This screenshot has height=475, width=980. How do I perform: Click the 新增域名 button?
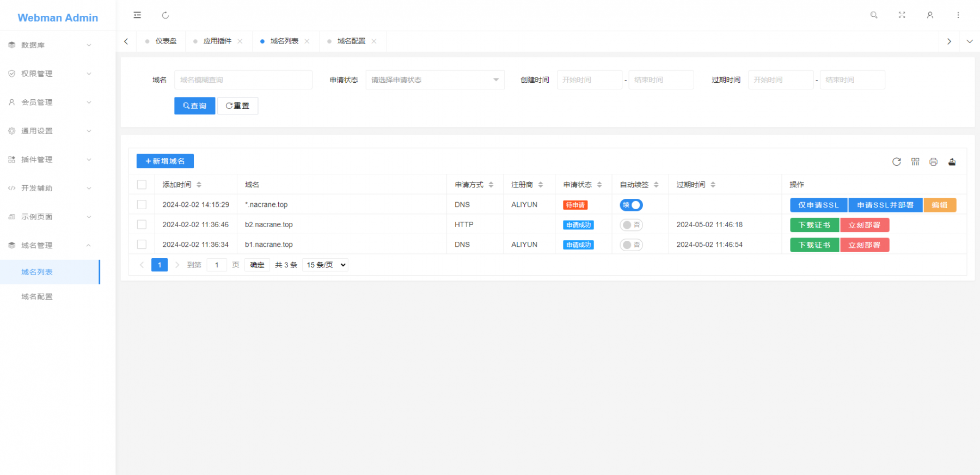coord(165,161)
